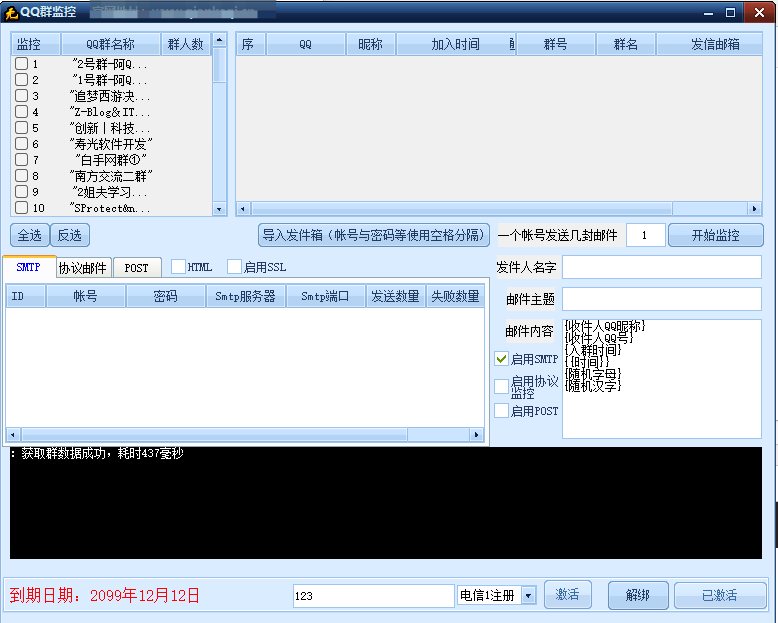Viewport: 778px width, 623px height.
Task: Open the 电信1注册 server dropdown
Action: click(x=528, y=596)
